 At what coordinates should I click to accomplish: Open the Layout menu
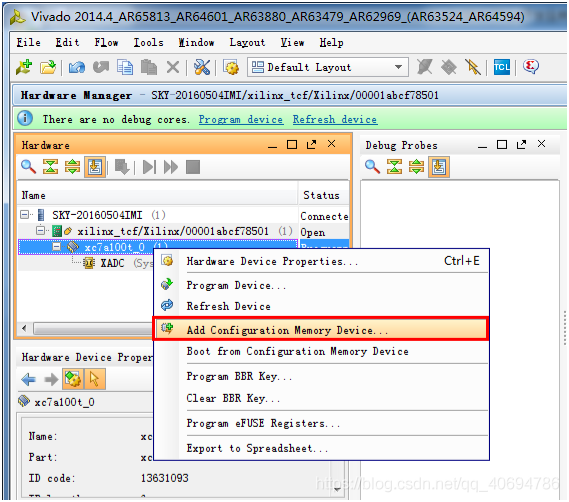247,42
